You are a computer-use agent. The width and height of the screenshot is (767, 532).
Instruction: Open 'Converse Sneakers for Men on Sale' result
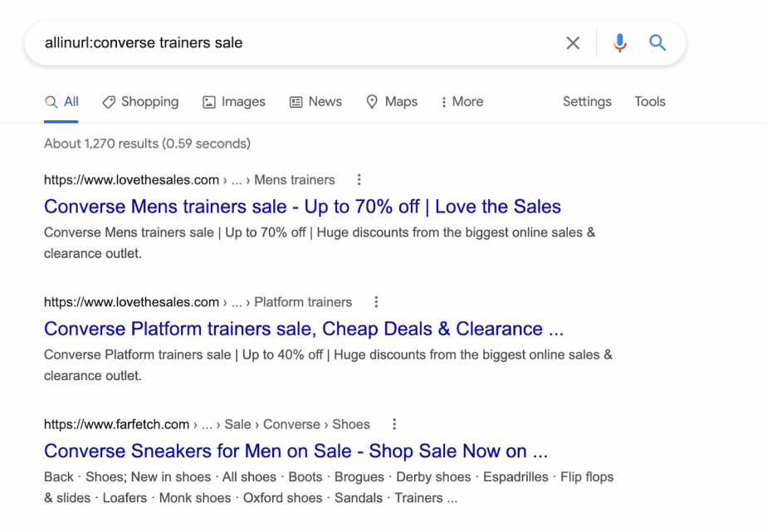click(296, 451)
